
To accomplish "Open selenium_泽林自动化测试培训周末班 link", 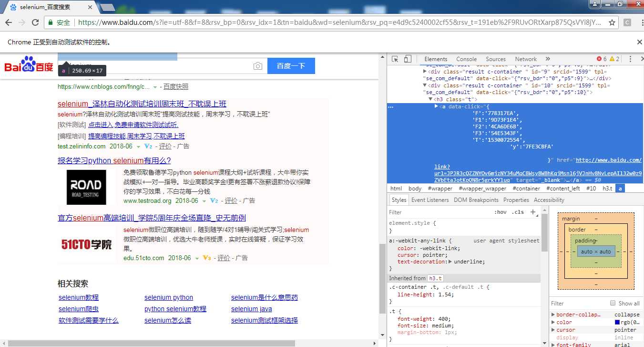I will [142, 104].
